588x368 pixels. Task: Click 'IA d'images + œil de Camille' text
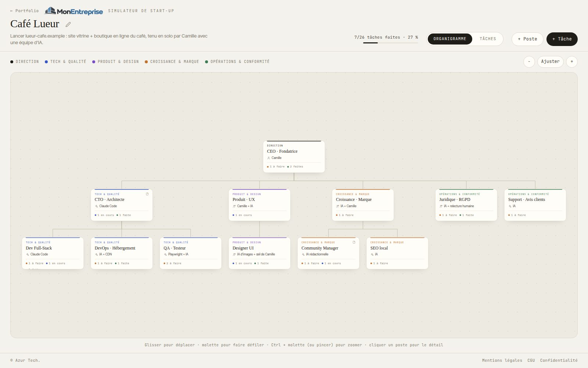pos(256,254)
